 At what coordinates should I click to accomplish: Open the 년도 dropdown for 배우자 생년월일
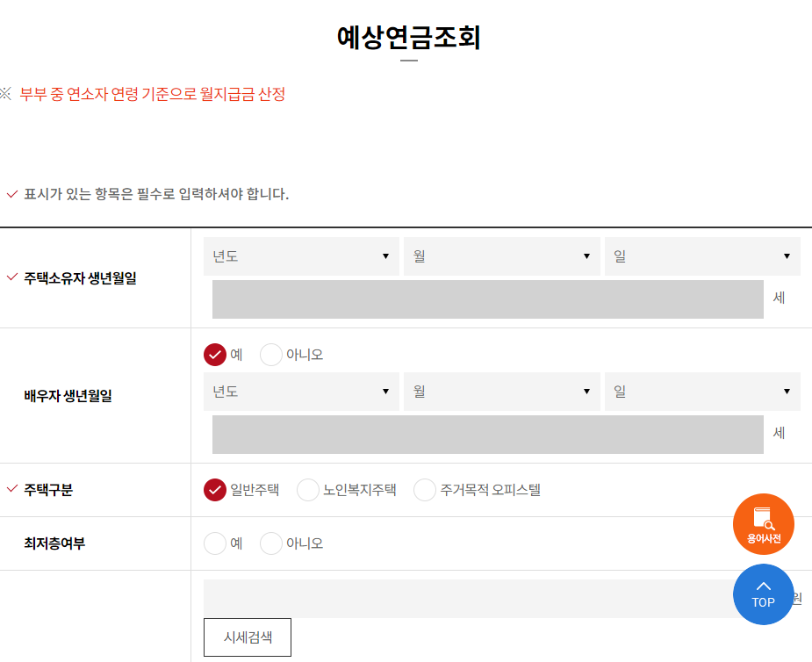click(x=301, y=392)
